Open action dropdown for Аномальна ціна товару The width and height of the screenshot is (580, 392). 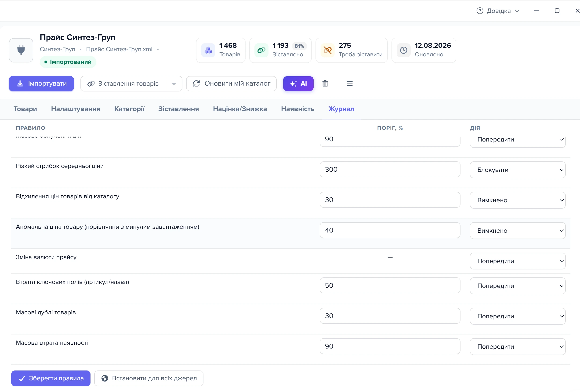(x=517, y=231)
